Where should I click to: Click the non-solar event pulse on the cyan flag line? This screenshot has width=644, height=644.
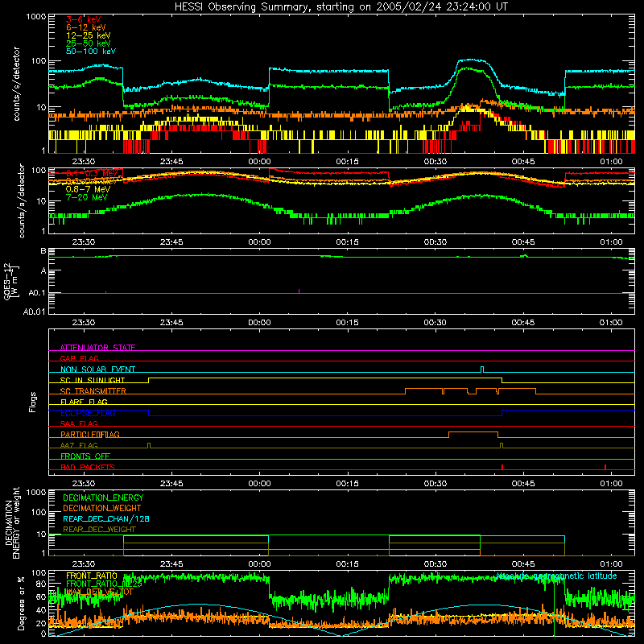coord(482,369)
